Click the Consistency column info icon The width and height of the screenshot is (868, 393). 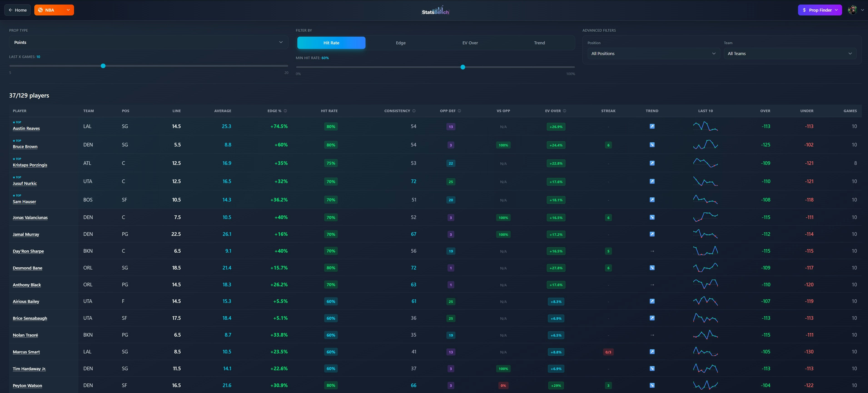tap(414, 111)
